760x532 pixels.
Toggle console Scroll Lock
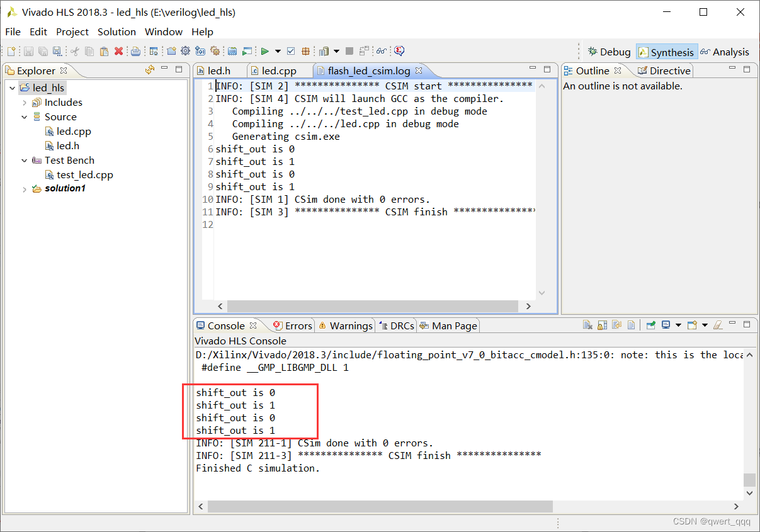pyautogui.click(x=602, y=325)
